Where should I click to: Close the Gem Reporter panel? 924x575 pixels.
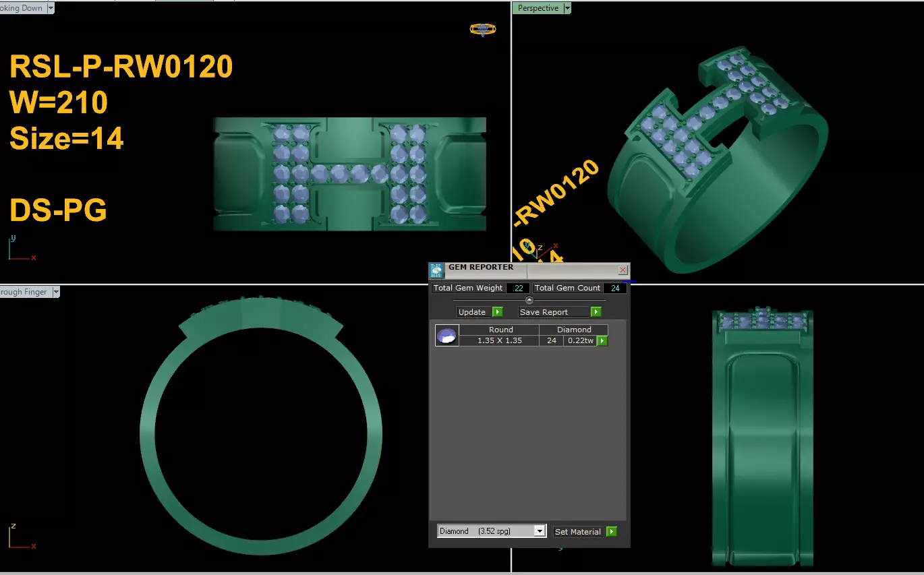pyautogui.click(x=623, y=270)
